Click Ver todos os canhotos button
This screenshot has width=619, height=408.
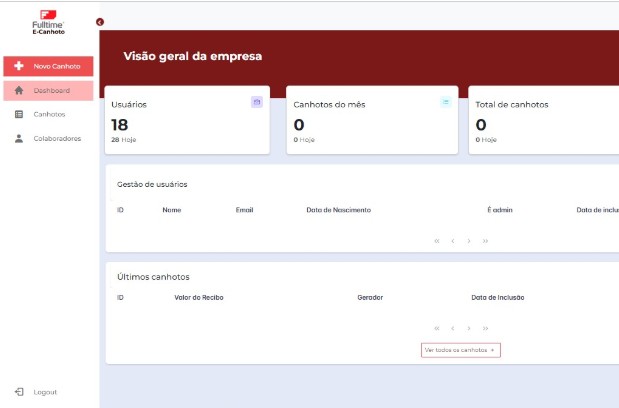(x=461, y=350)
